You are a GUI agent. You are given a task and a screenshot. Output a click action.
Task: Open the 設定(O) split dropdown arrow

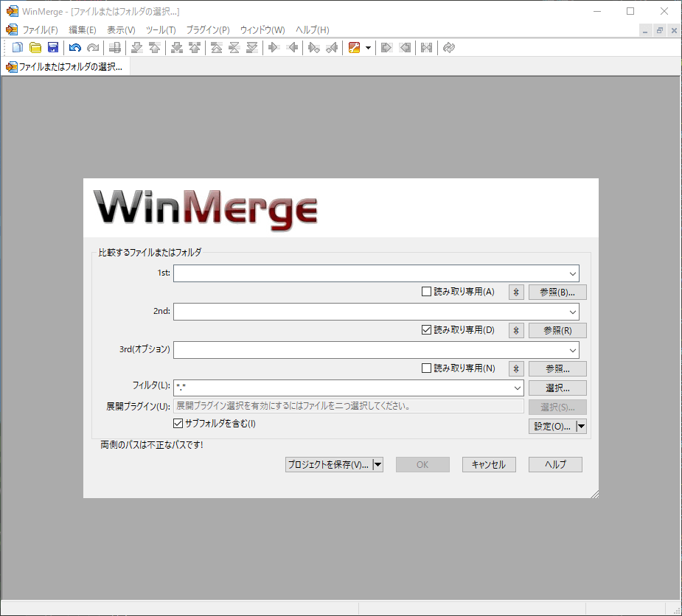pos(581,427)
